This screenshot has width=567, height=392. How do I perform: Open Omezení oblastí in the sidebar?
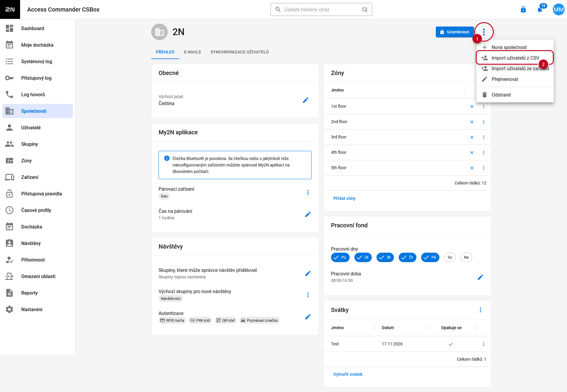click(x=38, y=276)
